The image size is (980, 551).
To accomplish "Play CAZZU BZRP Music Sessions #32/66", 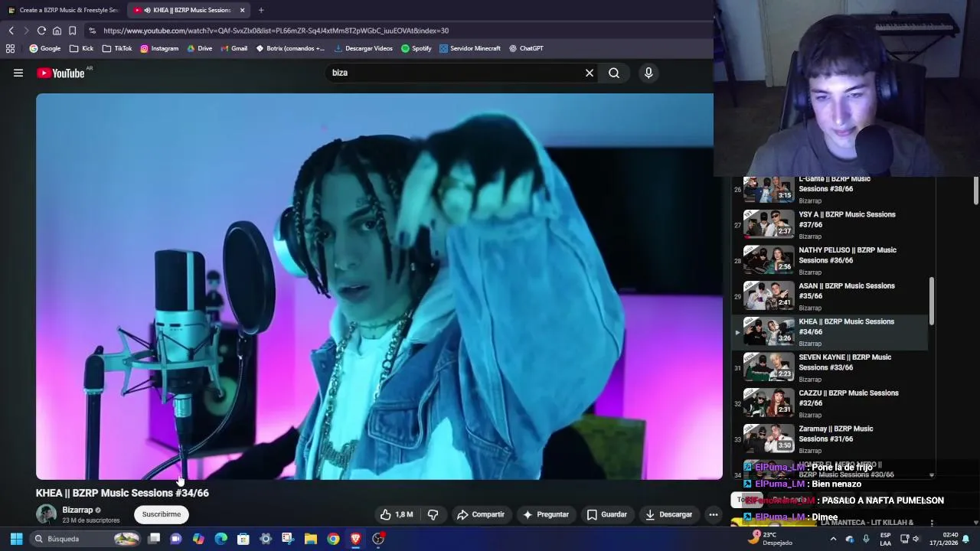I will (831, 403).
